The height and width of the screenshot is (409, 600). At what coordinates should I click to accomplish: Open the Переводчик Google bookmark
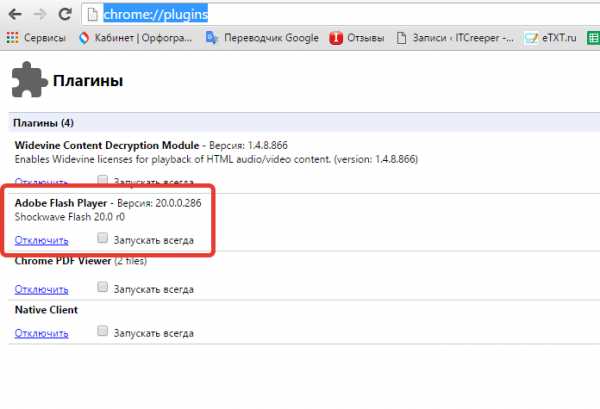click(x=262, y=37)
